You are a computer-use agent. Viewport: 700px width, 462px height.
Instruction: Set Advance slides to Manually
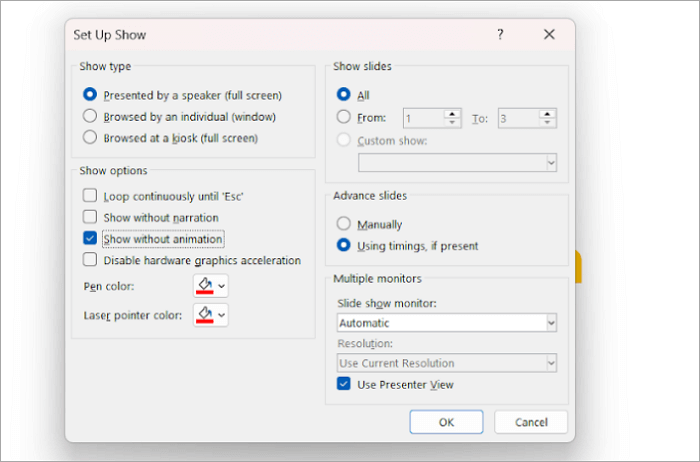(x=345, y=225)
